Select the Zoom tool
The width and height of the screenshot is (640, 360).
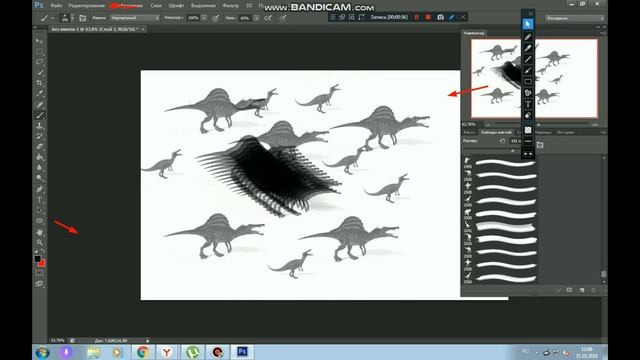point(39,243)
